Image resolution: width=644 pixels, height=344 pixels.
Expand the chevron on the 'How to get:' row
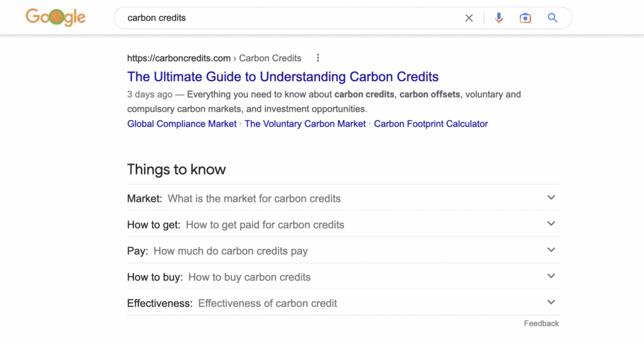(x=551, y=224)
